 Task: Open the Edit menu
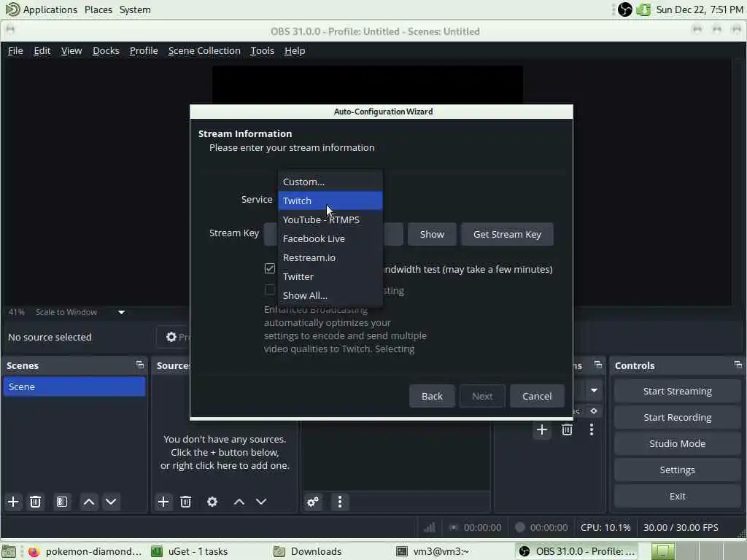(42, 50)
